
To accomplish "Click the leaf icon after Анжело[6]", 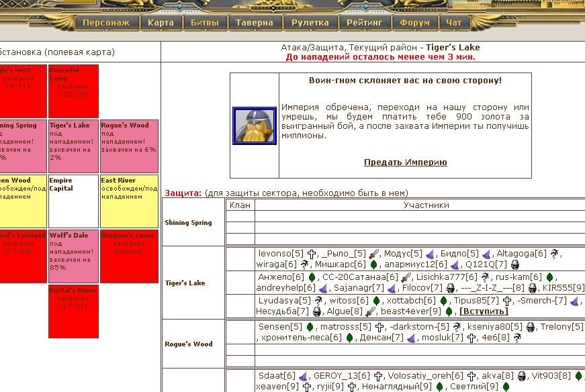I will 312,277.
